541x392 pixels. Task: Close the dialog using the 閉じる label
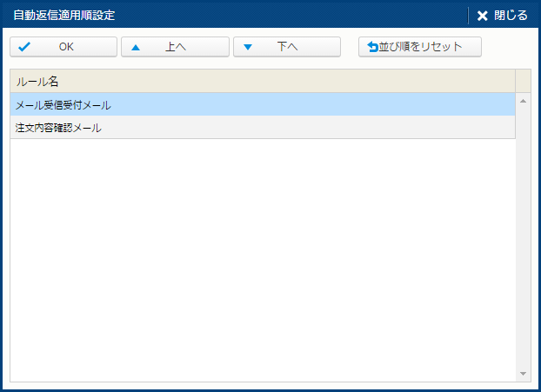[x=511, y=16]
